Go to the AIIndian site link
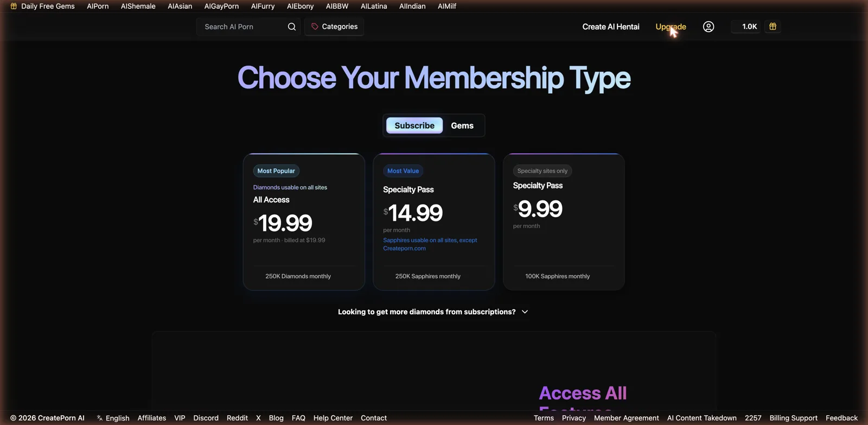Viewport: 868px width, 425px height. [x=412, y=6]
